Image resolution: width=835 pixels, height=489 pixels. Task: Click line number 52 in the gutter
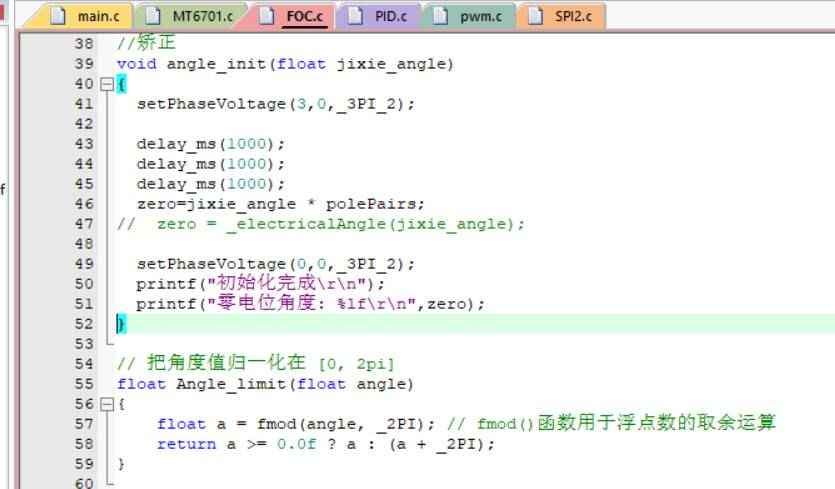tap(84, 324)
